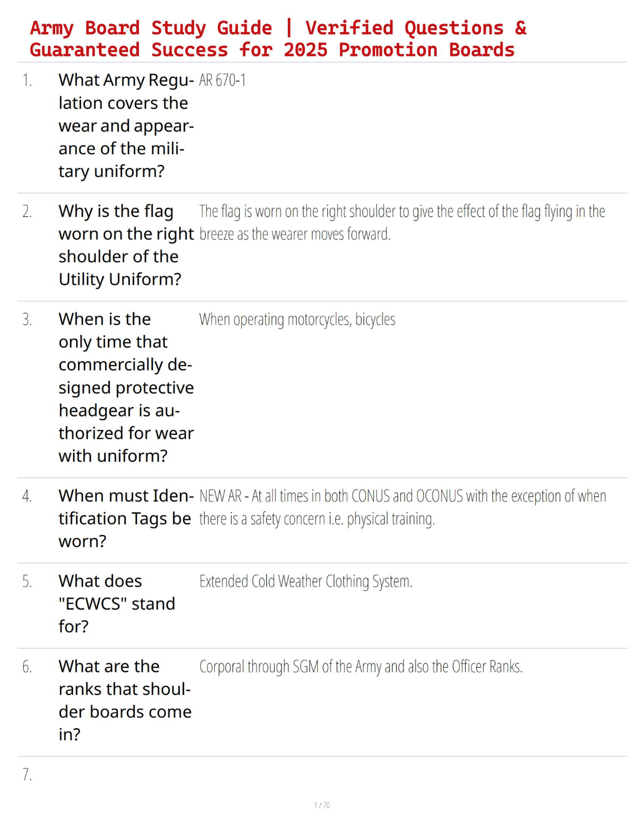The width and height of the screenshot is (644, 834).
Task: Click answer Extended Cold Weather Clothing System
Action: (x=306, y=582)
